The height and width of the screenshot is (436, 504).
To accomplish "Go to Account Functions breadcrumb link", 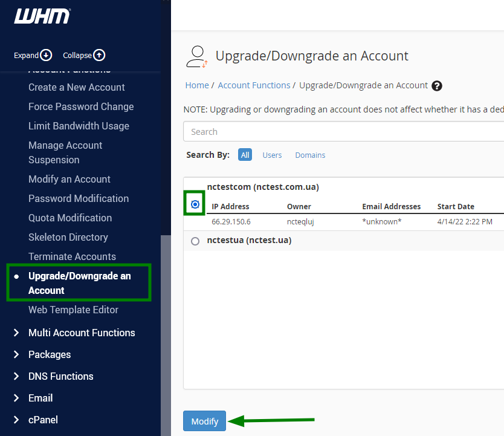I will [254, 85].
